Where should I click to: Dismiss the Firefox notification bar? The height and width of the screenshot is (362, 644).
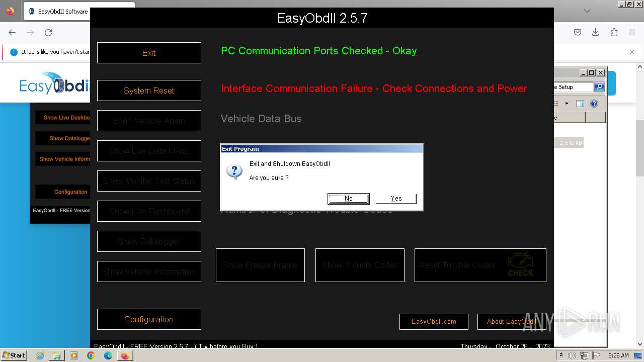click(x=632, y=52)
